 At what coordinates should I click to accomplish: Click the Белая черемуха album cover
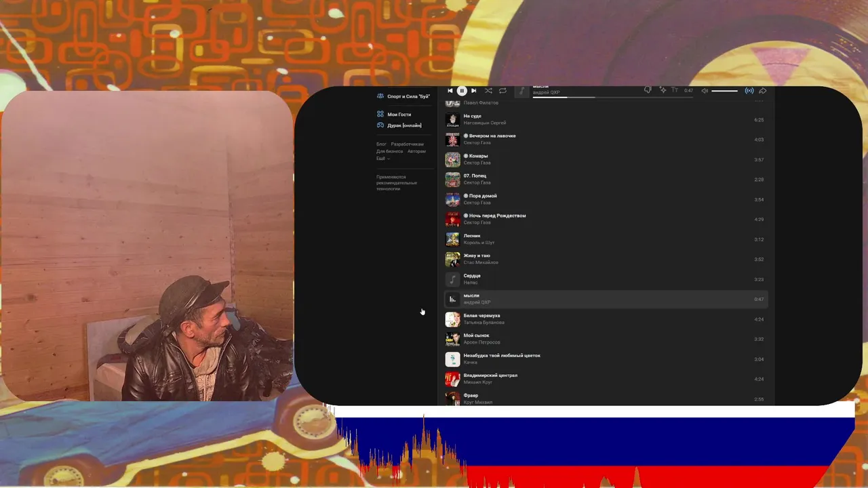click(x=452, y=319)
